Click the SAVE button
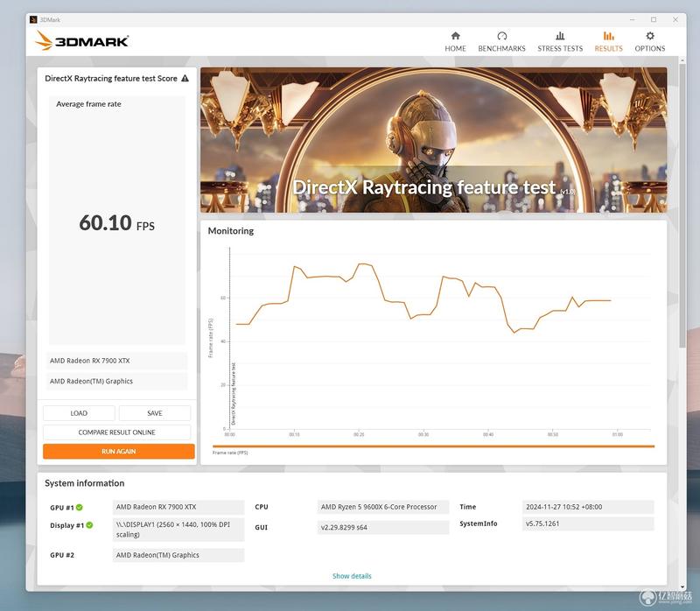Viewport: 700px width, 611px height. click(155, 413)
